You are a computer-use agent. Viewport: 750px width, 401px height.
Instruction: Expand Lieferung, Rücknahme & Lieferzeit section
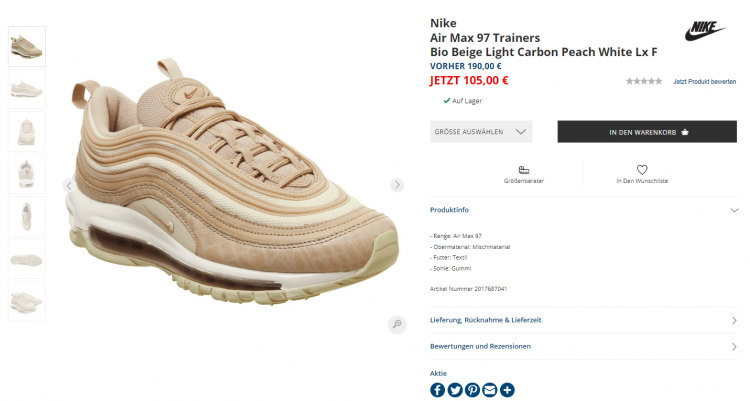click(x=584, y=320)
